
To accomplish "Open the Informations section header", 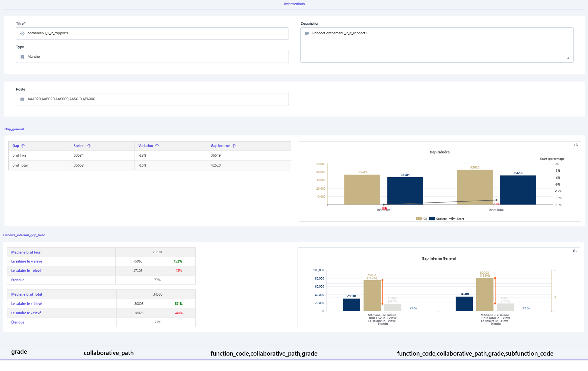I will (x=294, y=4).
